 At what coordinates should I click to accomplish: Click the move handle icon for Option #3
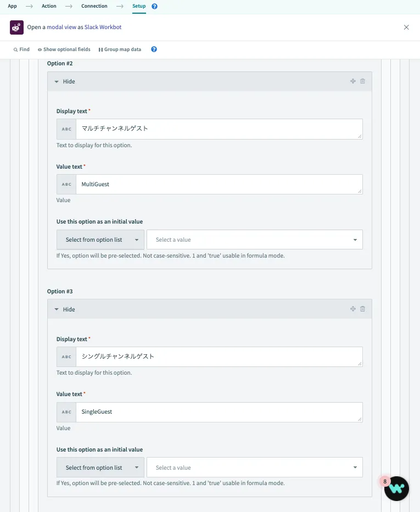point(353,309)
